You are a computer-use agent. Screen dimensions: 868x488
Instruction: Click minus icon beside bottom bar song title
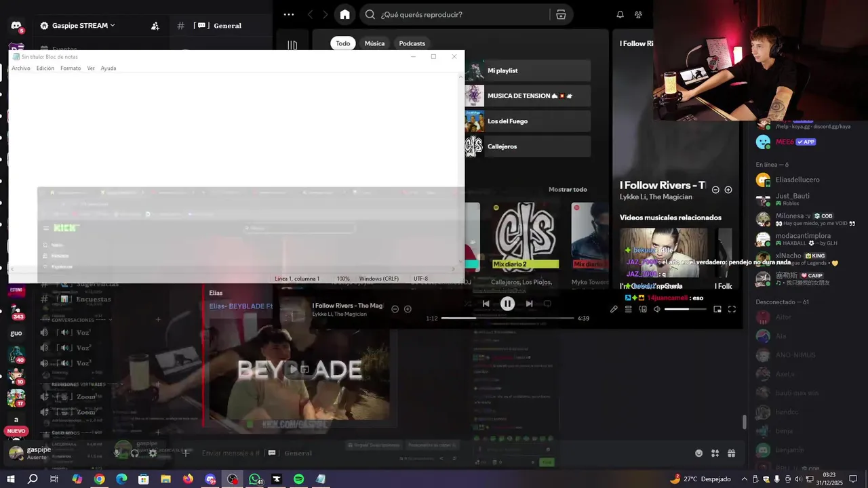[x=395, y=309]
